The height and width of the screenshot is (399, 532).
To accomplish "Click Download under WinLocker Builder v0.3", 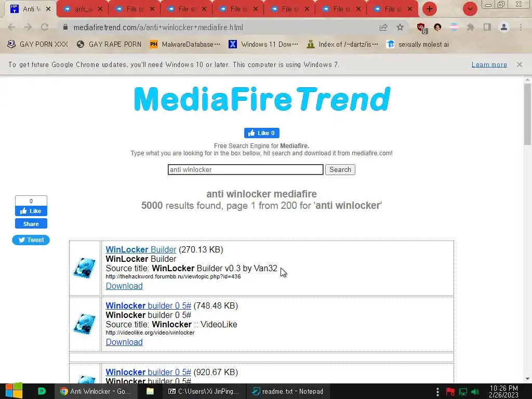I will coord(124,286).
